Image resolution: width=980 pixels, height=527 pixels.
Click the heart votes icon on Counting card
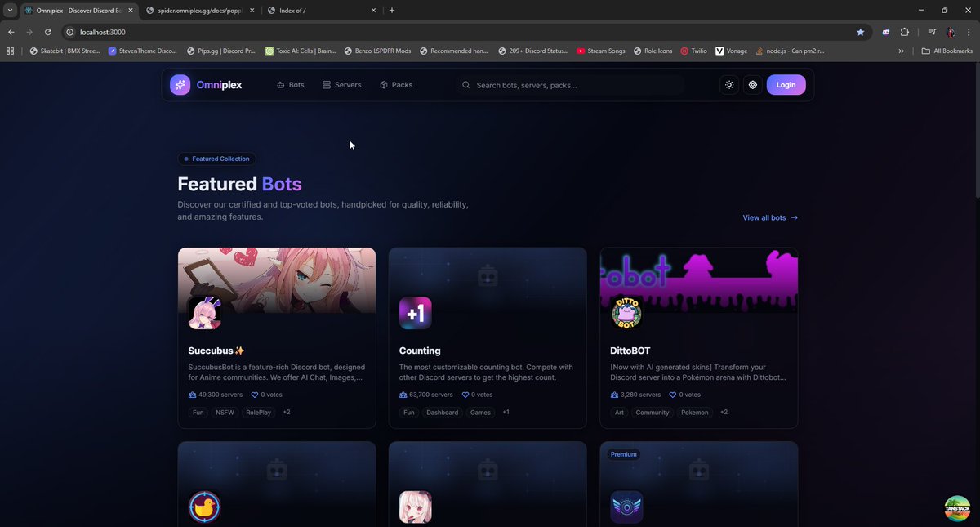click(x=465, y=395)
